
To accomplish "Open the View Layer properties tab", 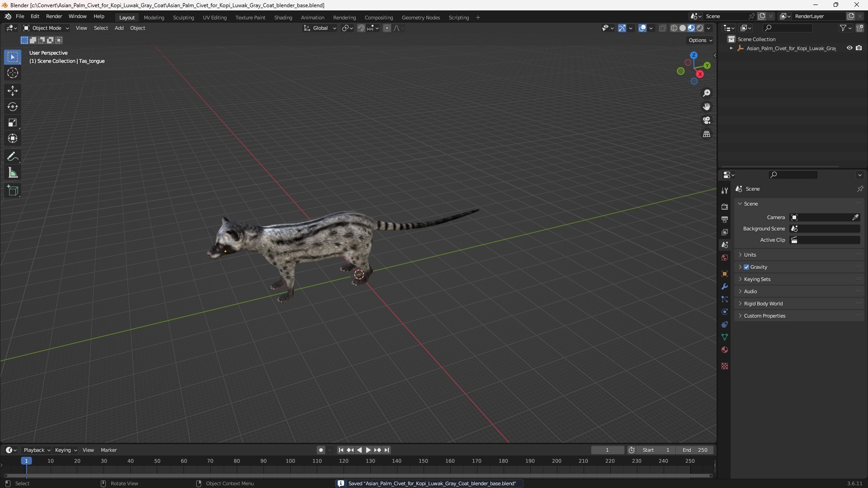I will pyautogui.click(x=725, y=232).
